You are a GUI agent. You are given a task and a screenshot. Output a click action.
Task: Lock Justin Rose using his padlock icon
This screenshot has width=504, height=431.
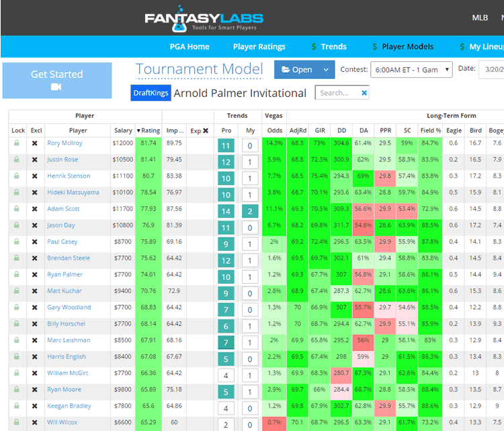(x=17, y=159)
